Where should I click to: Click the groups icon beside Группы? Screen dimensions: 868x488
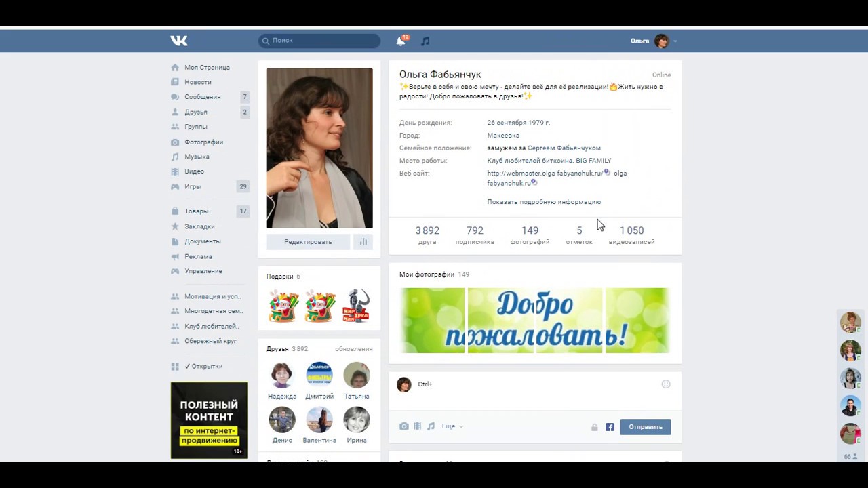point(175,127)
